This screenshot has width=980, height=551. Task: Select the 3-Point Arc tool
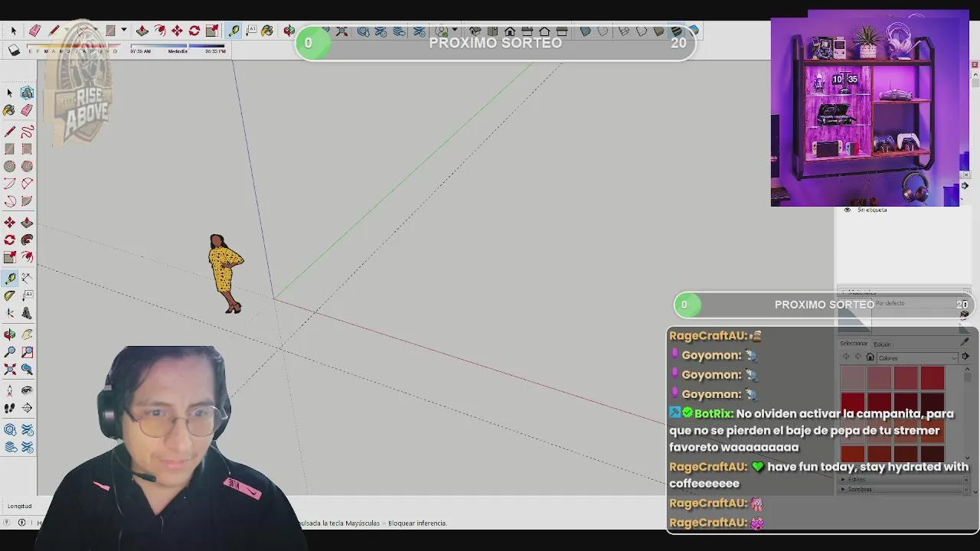10,201
